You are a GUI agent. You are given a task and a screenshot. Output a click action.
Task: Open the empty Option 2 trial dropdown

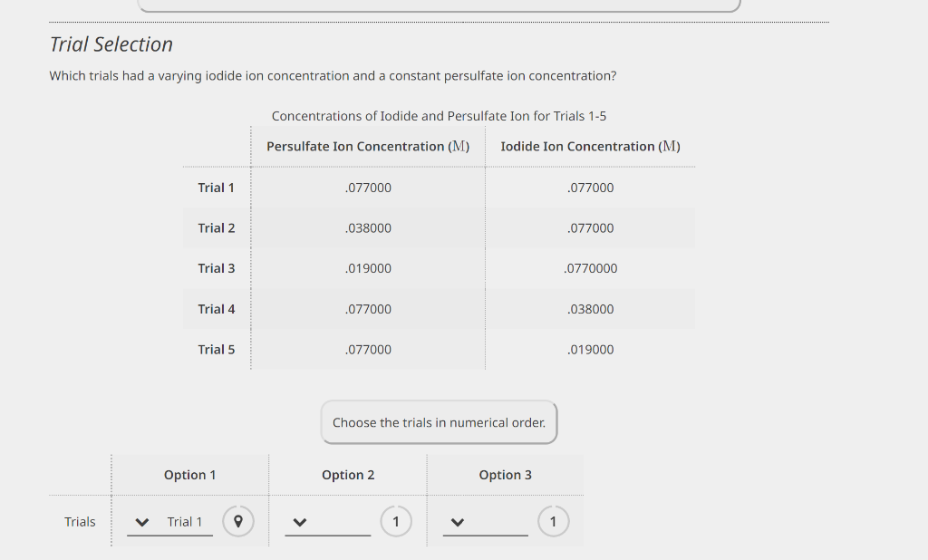pyautogui.click(x=299, y=521)
